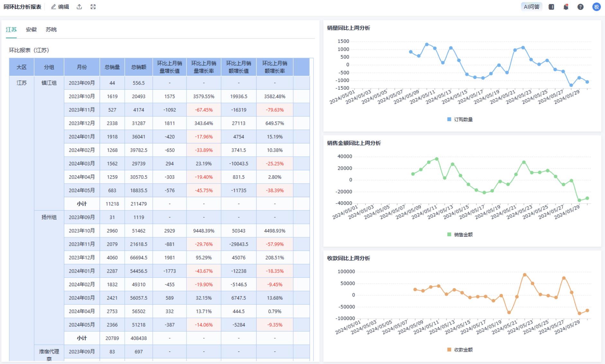Click the 环比上月销量增长值 column header
Screen dimensions: 605x364
point(170,67)
